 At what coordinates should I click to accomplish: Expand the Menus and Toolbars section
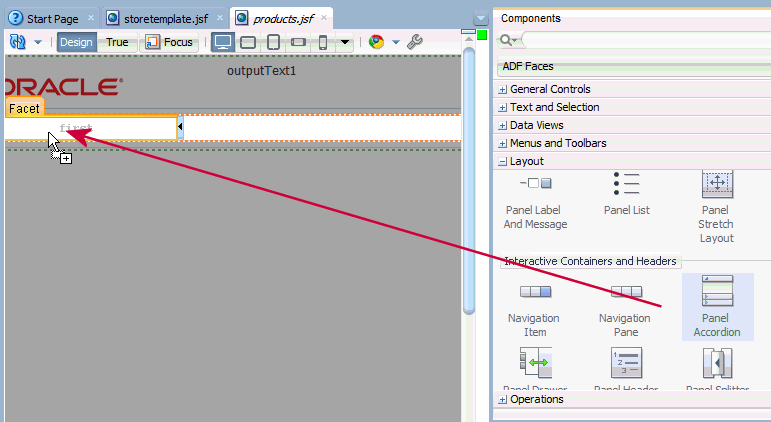[x=503, y=144]
